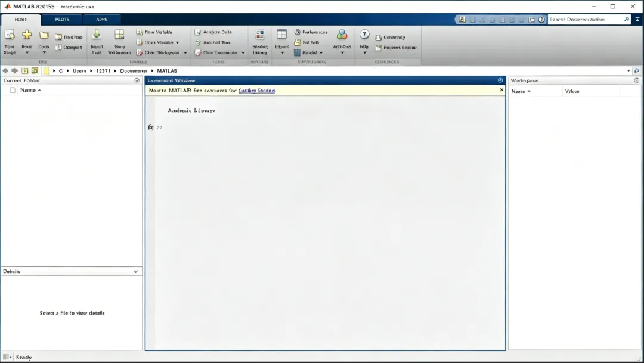Open the Clear Commands dropdown arrow
This screenshot has height=363, width=644.
pyautogui.click(x=243, y=52)
